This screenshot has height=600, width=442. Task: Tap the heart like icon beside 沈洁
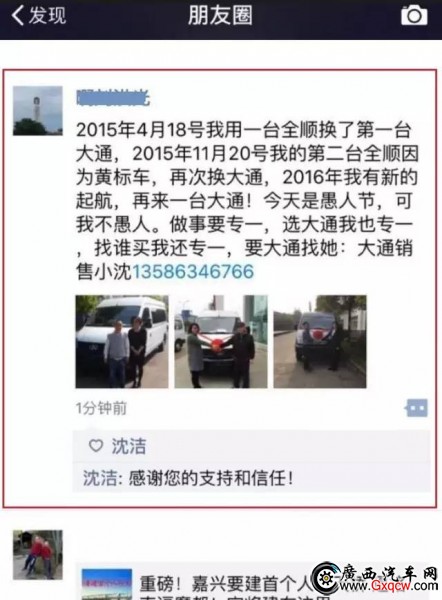[96, 445]
